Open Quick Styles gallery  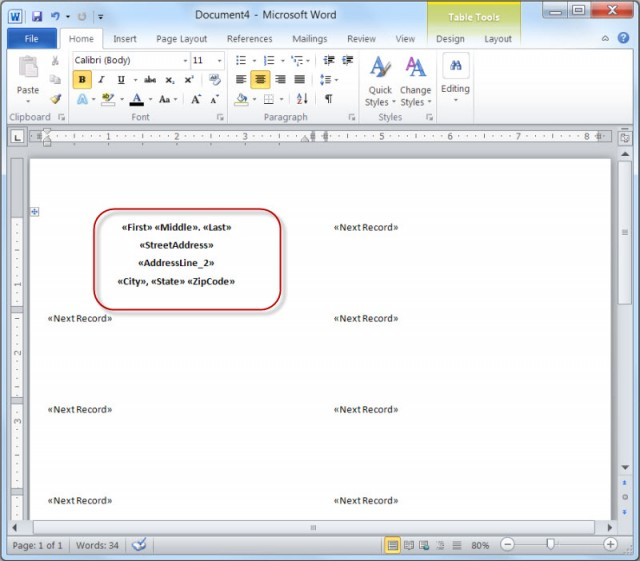(380, 81)
